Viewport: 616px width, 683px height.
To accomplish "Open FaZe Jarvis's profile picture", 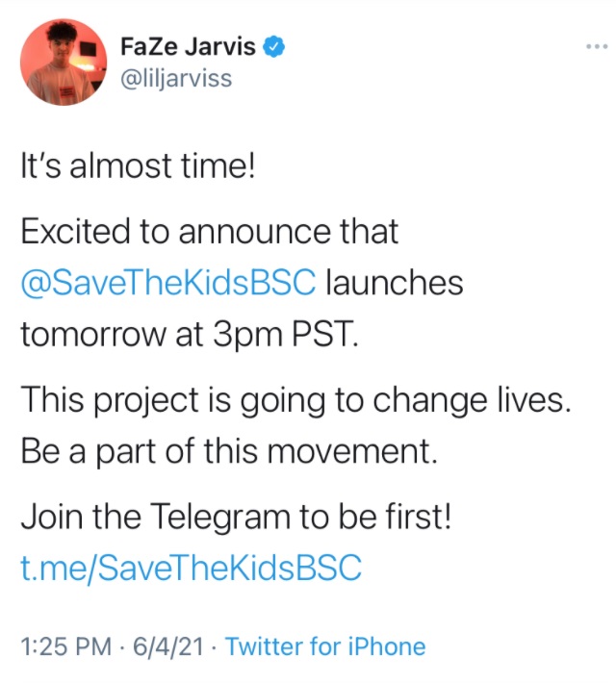I will (64, 62).
